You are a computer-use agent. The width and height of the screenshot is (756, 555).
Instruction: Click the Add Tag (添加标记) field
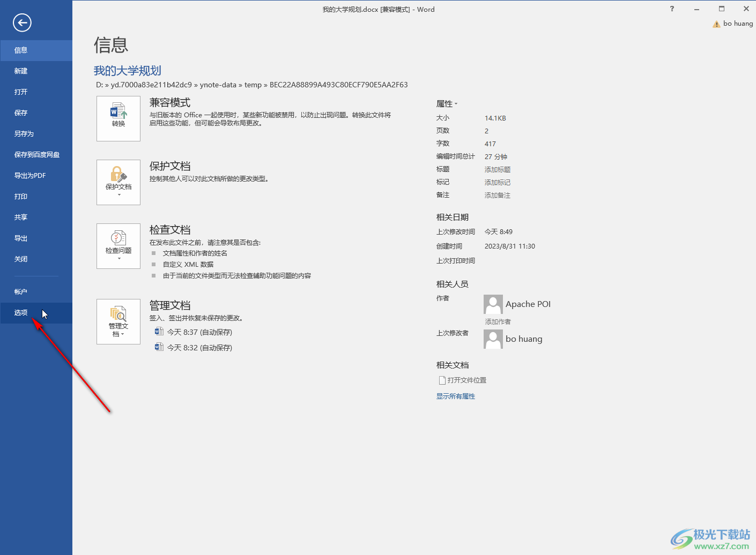point(498,183)
